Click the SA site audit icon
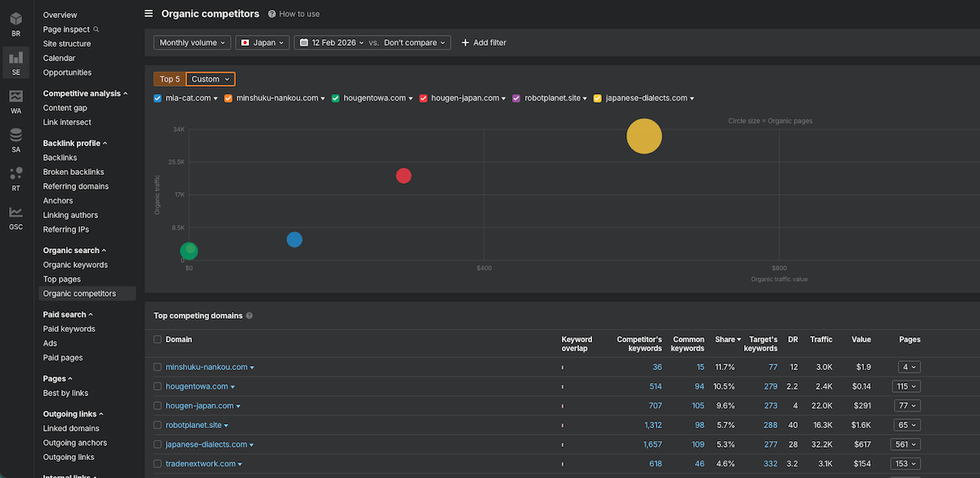The height and width of the screenshot is (478, 980). pos(15,136)
